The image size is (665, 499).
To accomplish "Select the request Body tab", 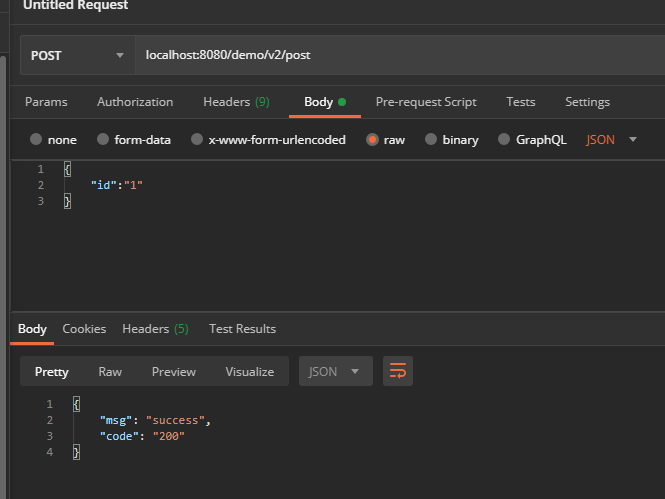I will 325,102.
